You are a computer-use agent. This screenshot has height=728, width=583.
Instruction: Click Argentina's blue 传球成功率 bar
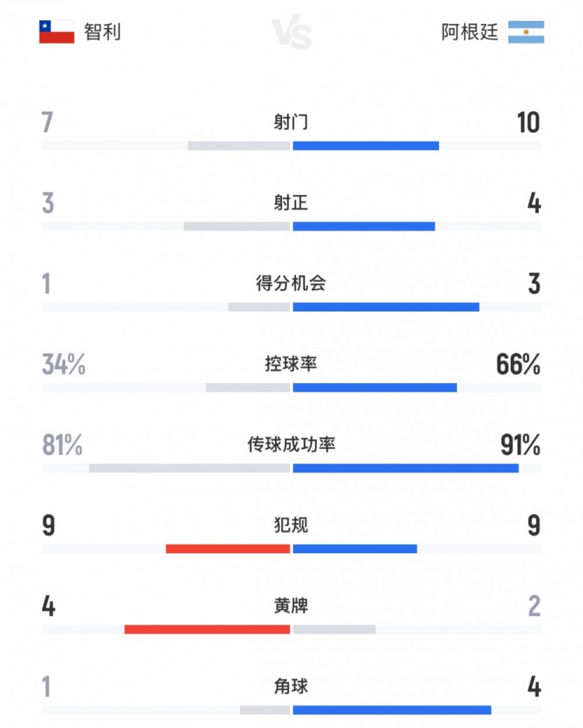click(405, 468)
